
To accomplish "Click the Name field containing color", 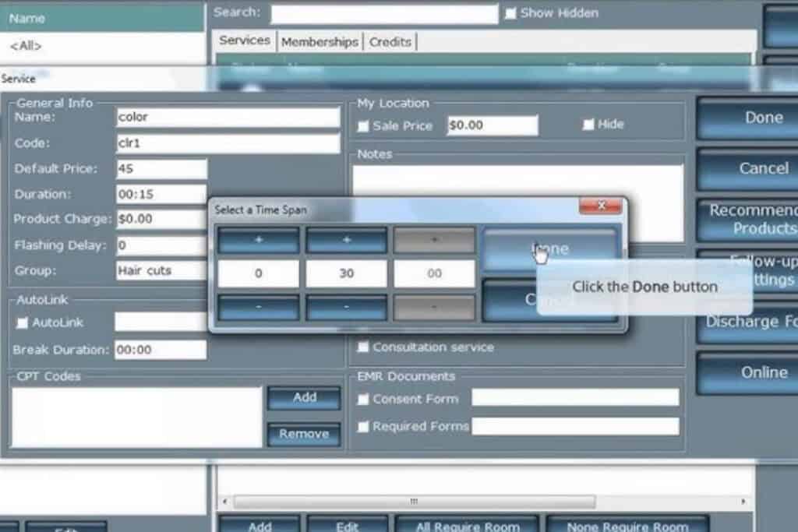I will (x=228, y=118).
